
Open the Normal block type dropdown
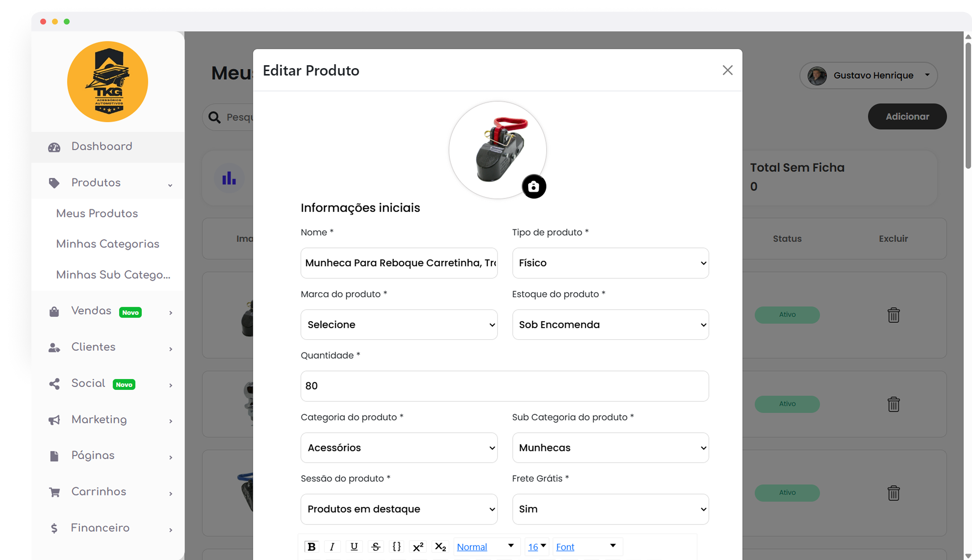(x=486, y=547)
